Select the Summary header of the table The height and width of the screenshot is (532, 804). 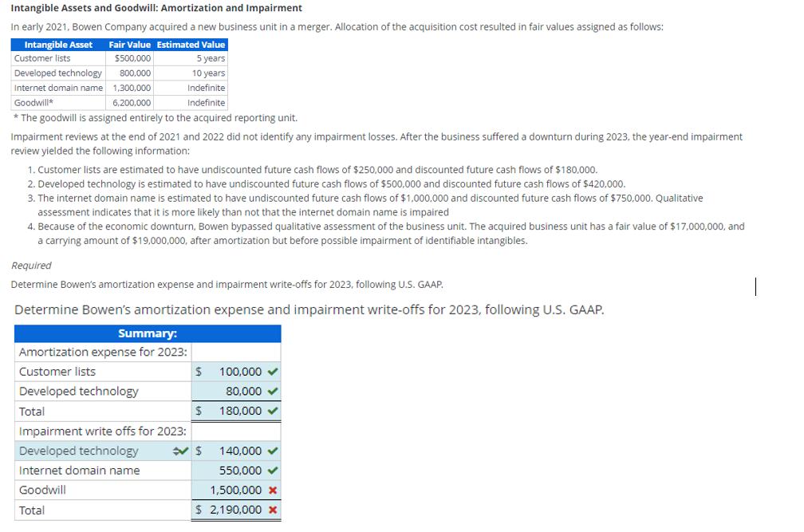point(147,333)
